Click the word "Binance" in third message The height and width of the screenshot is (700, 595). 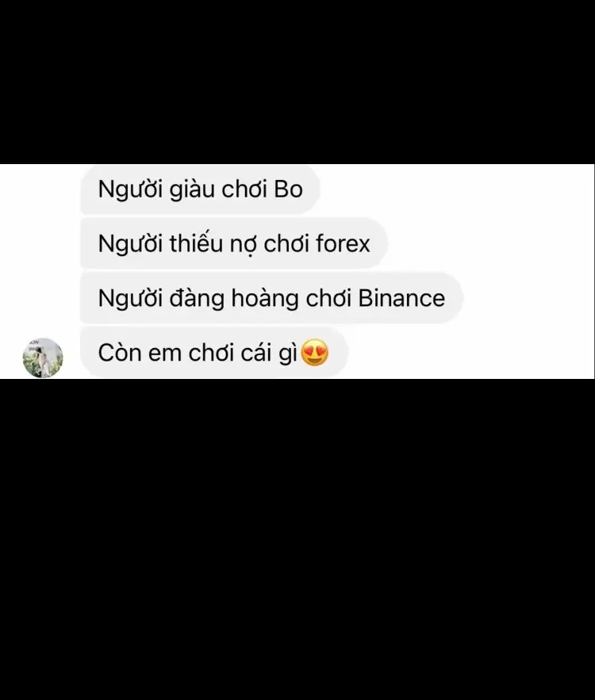click(401, 298)
